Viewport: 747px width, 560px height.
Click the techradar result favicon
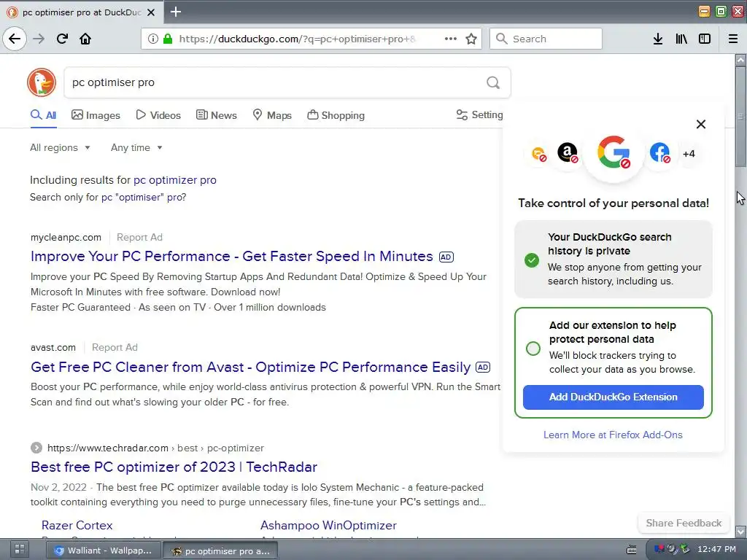coord(36,448)
